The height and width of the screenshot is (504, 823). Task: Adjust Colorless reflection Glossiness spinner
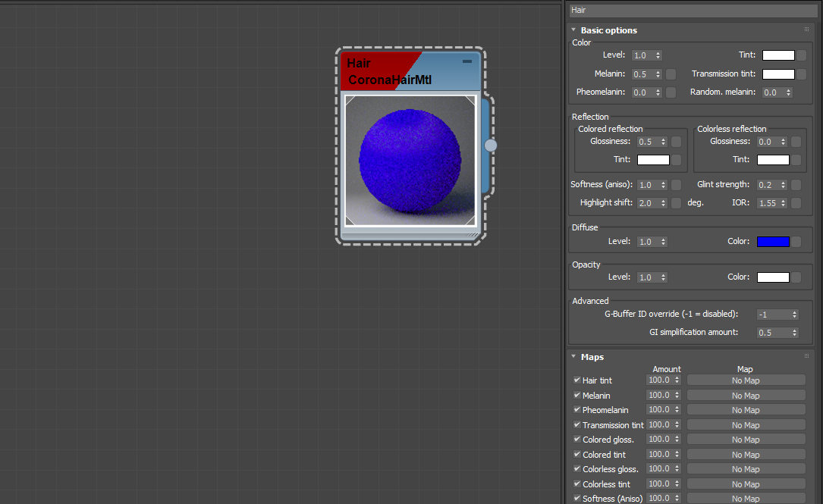coord(783,142)
